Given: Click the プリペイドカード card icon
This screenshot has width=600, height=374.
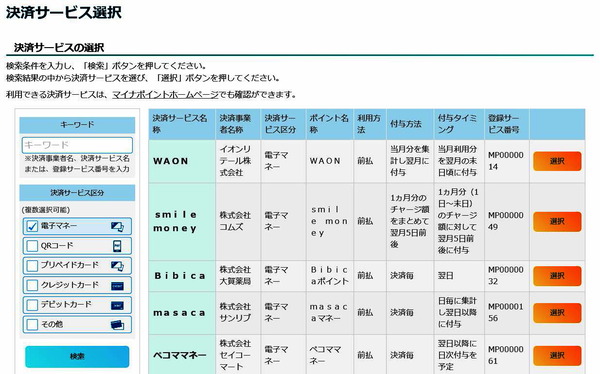Looking at the screenshot, I should coord(117,266).
